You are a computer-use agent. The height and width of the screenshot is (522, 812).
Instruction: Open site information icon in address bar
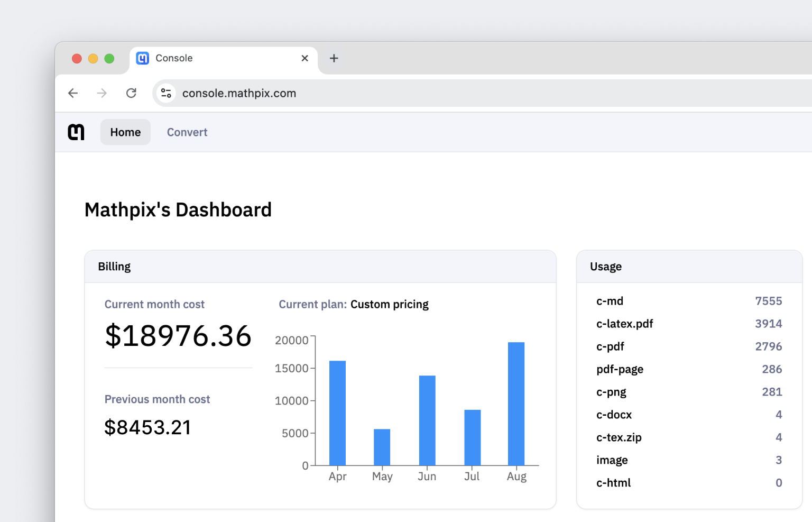pyautogui.click(x=166, y=93)
